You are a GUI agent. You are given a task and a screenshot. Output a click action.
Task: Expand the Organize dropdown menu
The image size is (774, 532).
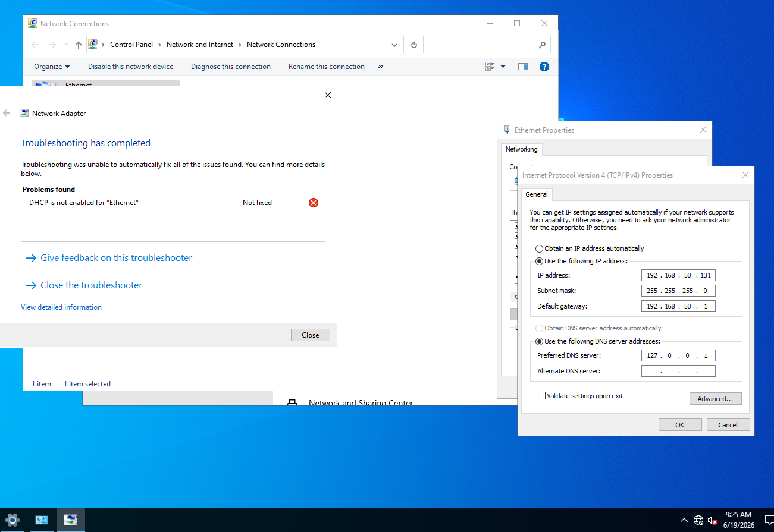(x=52, y=67)
